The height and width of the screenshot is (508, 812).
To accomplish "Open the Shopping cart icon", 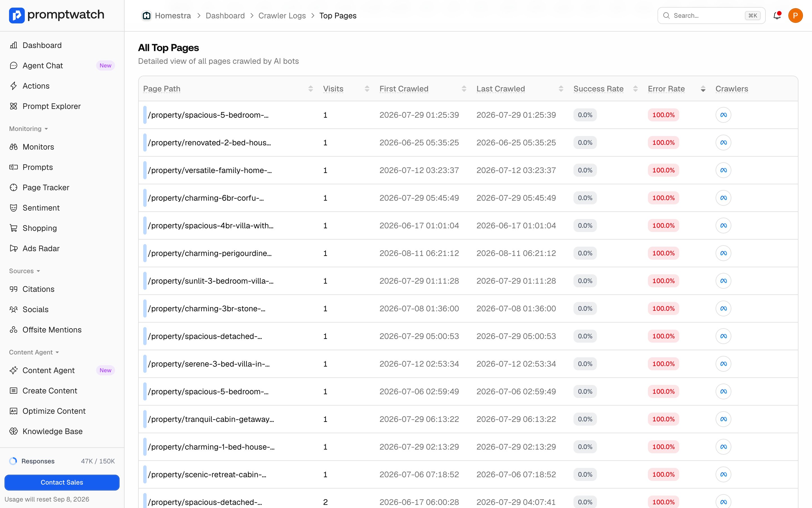I will 14,228.
